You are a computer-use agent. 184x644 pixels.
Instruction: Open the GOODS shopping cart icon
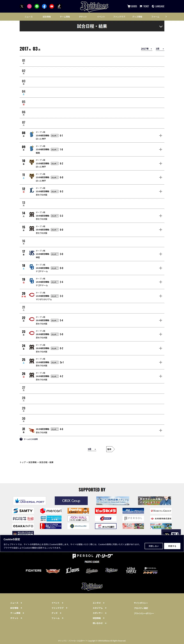coord(129,6)
